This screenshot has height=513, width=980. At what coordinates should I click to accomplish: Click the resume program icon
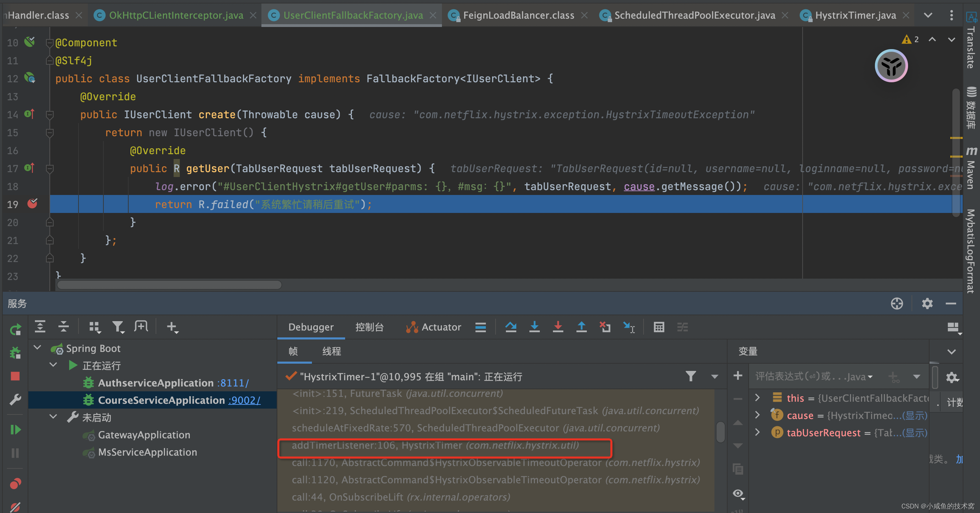tap(15, 430)
